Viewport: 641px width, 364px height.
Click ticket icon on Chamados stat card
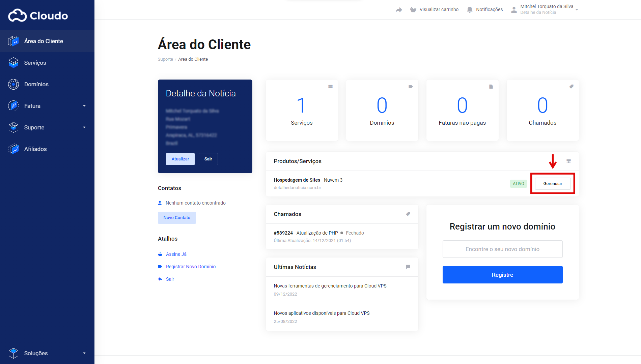572,87
